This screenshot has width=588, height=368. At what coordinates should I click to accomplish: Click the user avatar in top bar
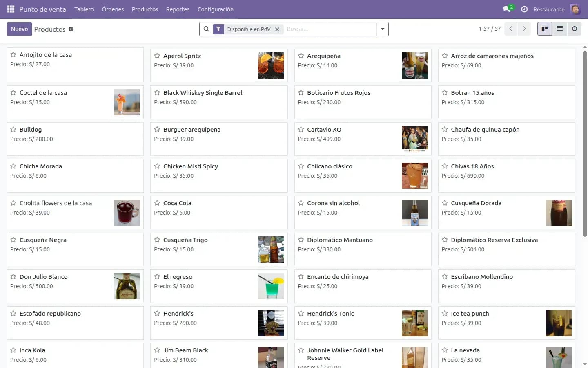575,9
